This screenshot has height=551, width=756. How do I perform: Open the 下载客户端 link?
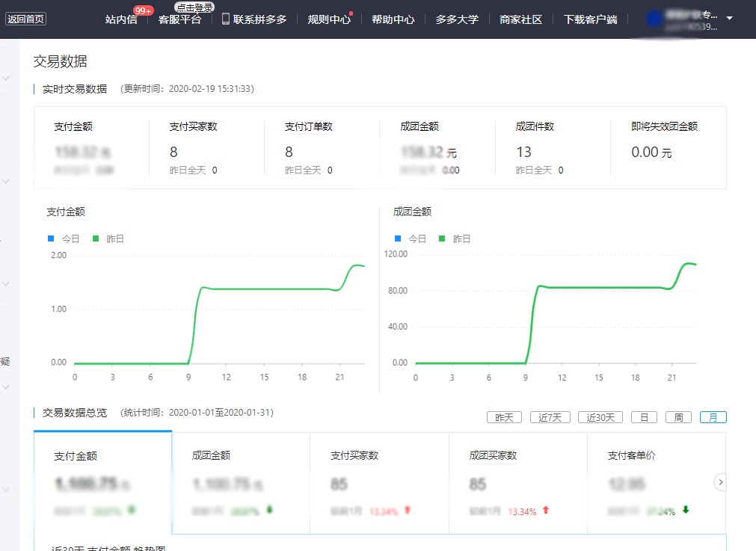click(590, 19)
